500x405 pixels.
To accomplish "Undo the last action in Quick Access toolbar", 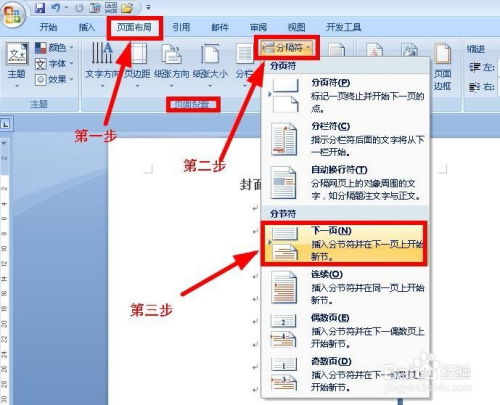I will click(56, 7).
